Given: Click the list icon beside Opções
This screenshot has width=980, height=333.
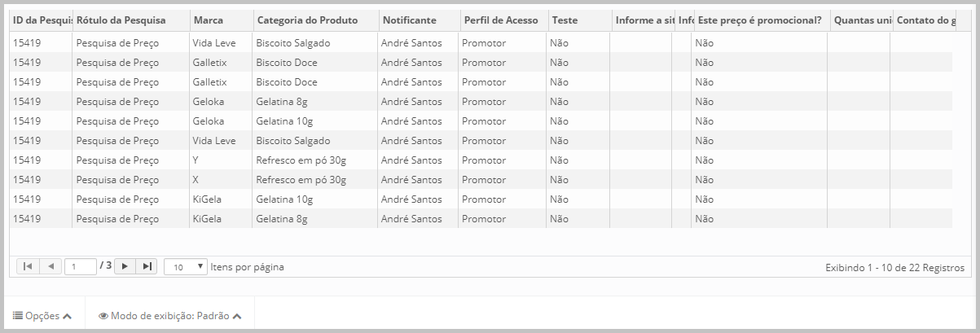Looking at the screenshot, I should 17,316.
